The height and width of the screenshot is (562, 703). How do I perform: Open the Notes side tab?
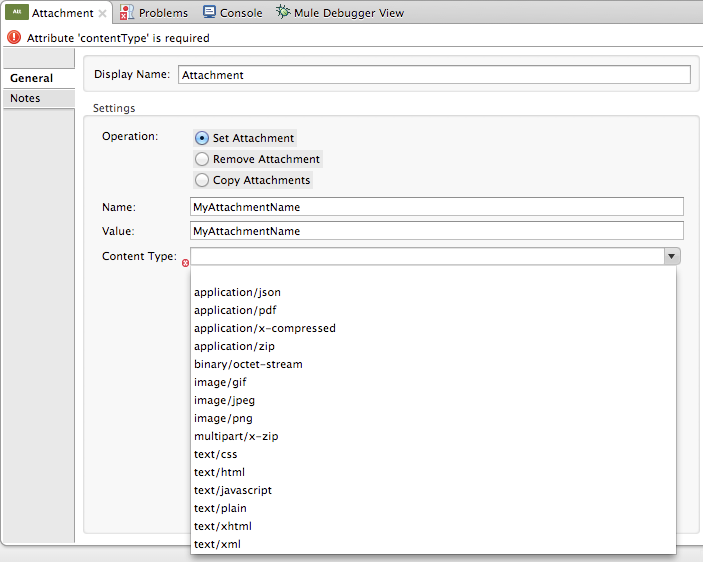pos(26,98)
